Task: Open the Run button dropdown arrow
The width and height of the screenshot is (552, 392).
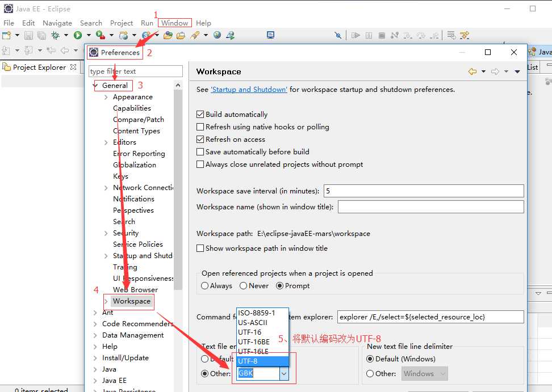Action: click(89, 35)
